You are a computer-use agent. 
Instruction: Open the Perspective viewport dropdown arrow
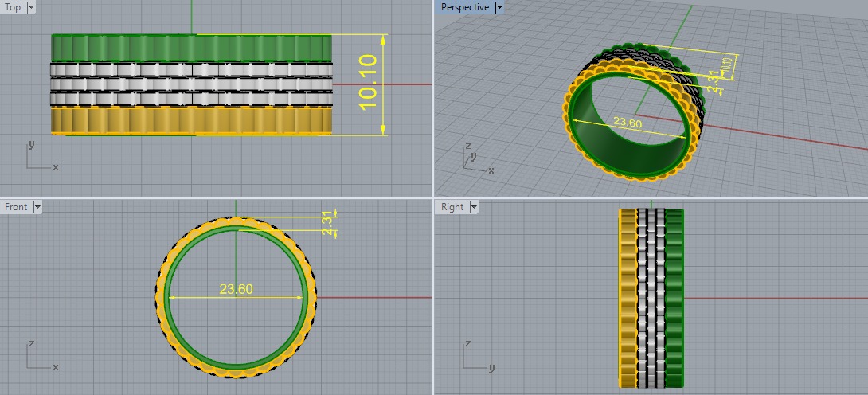click(x=499, y=7)
